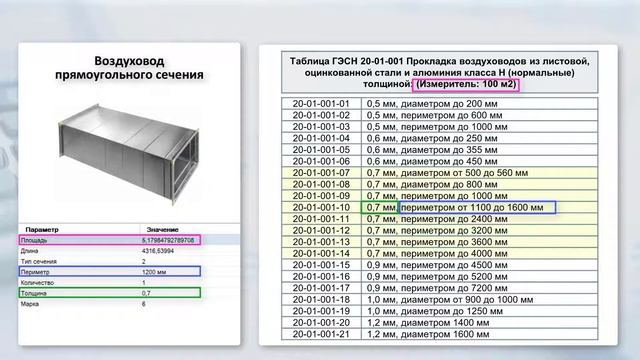
Task: Click the table title 'Таблица ГЭСН 20-01-001'
Action: (x=347, y=61)
